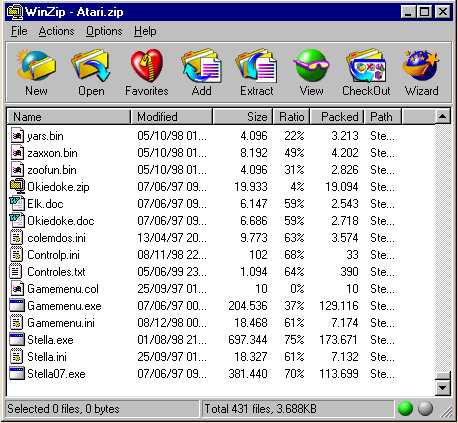Click the Ratio column header
458x423 pixels.
pyautogui.click(x=292, y=117)
